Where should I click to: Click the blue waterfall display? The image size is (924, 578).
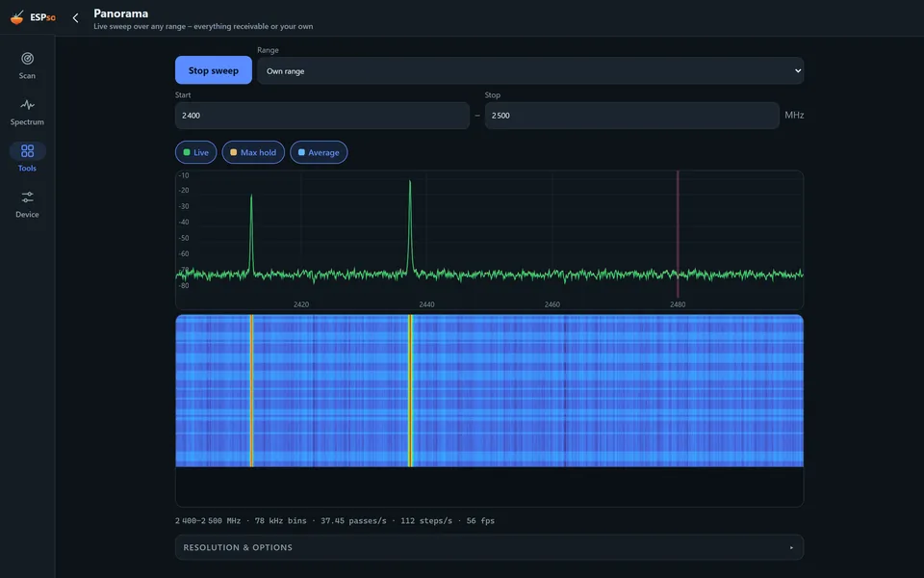pos(489,390)
